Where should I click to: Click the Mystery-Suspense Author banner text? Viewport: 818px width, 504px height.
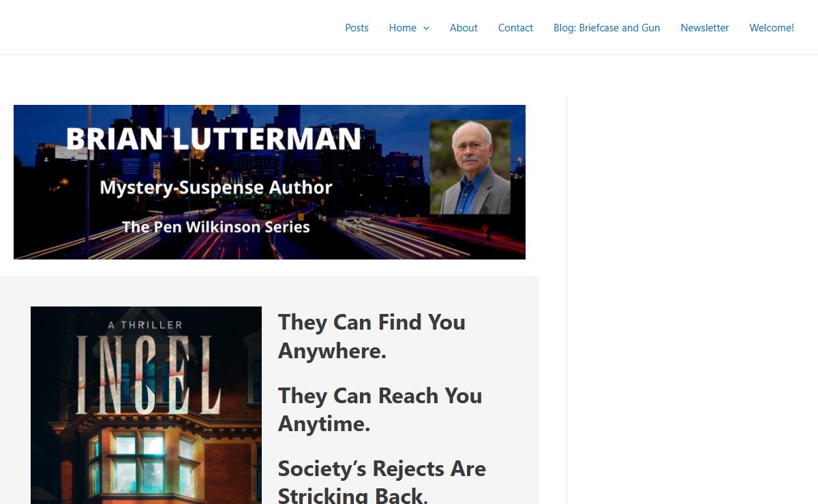point(216,187)
